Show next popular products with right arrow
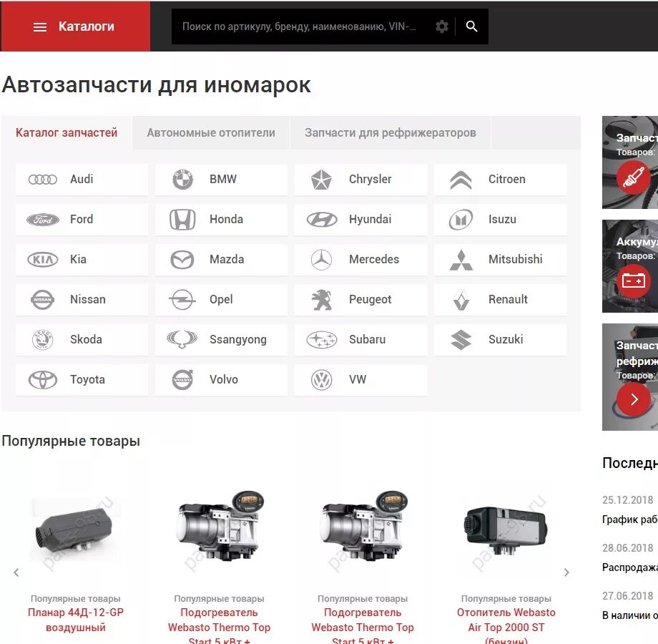 tap(566, 572)
